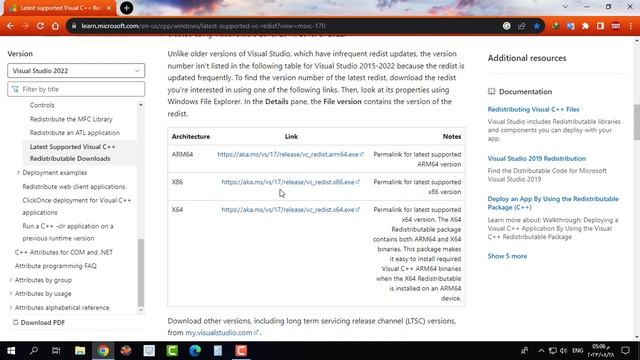Click the tab search chevron in title bar
This screenshot has height=360, width=640.
pos(565,7)
